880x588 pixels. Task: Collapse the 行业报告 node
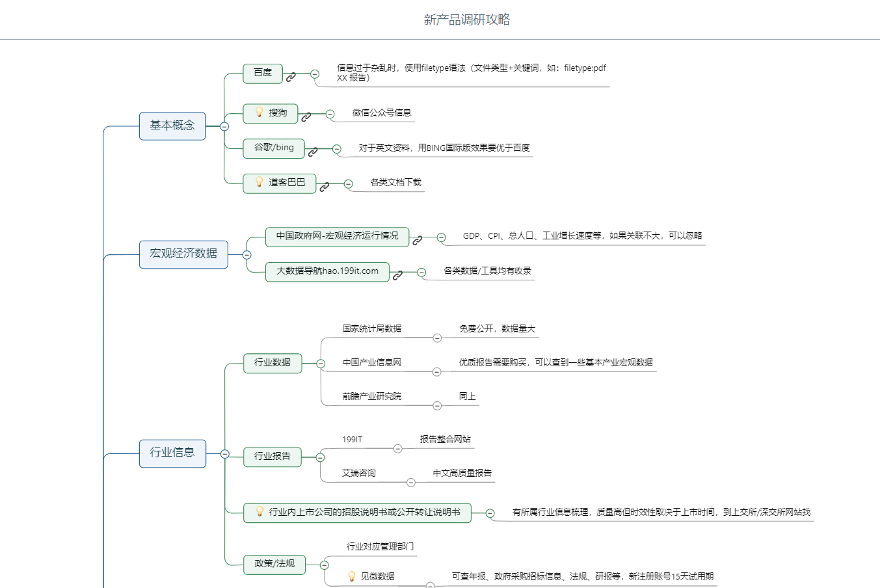(320, 458)
